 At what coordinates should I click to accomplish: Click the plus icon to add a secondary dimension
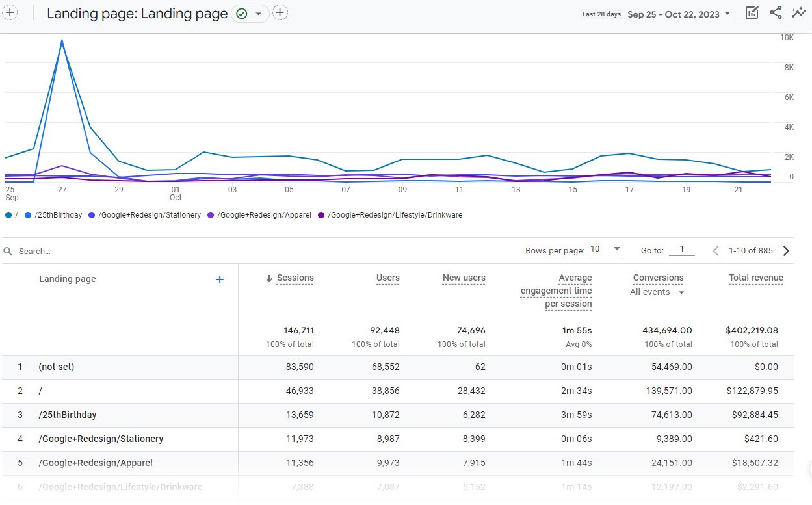[x=220, y=279]
